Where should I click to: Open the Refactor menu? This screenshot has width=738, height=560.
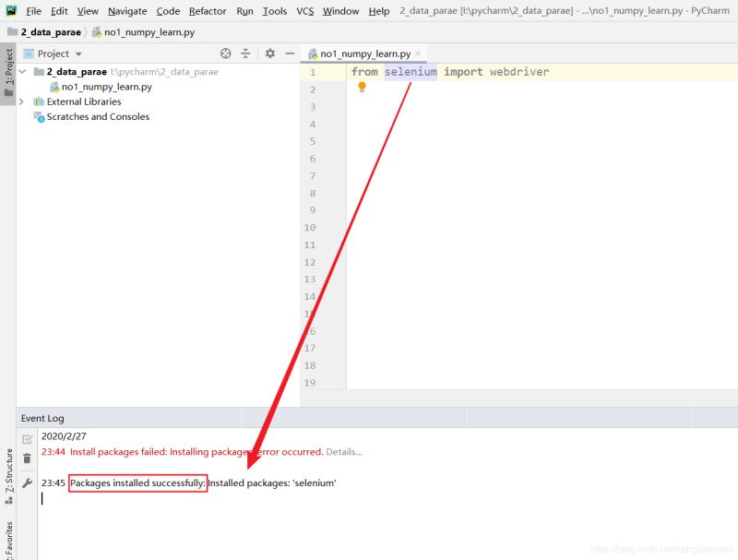coord(207,11)
